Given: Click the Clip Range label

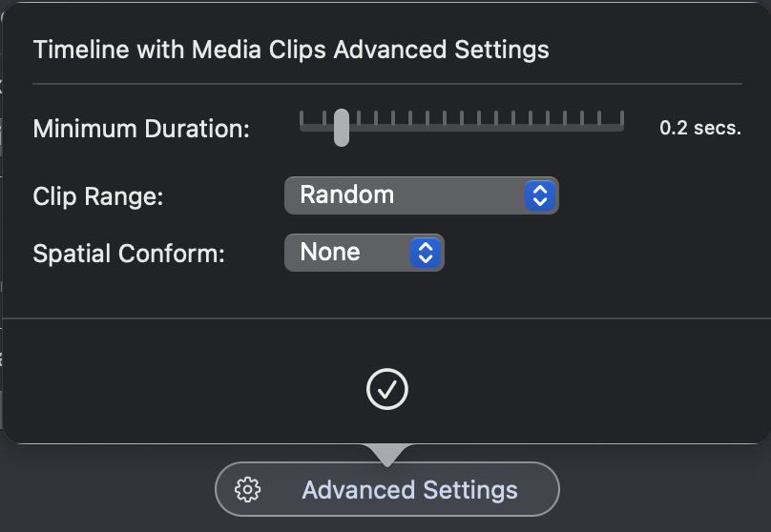Looking at the screenshot, I should click(x=98, y=196).
